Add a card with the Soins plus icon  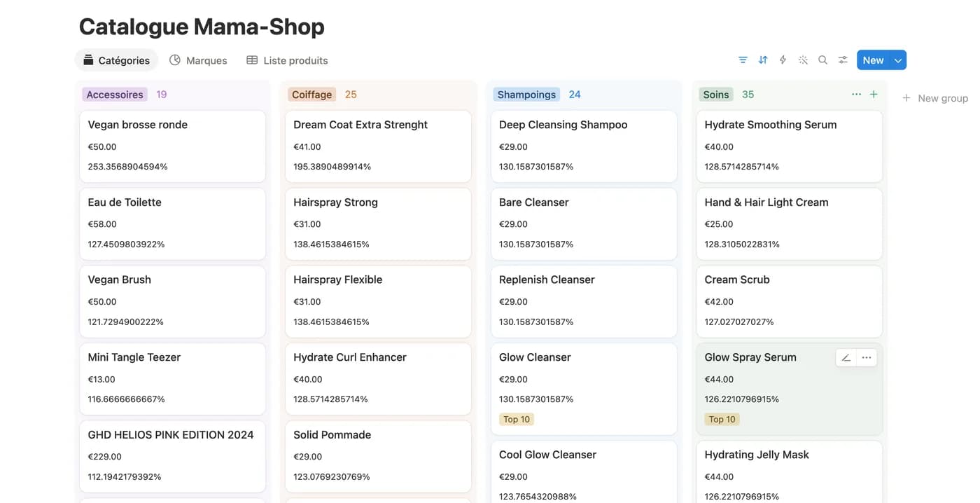click(874, 95)
